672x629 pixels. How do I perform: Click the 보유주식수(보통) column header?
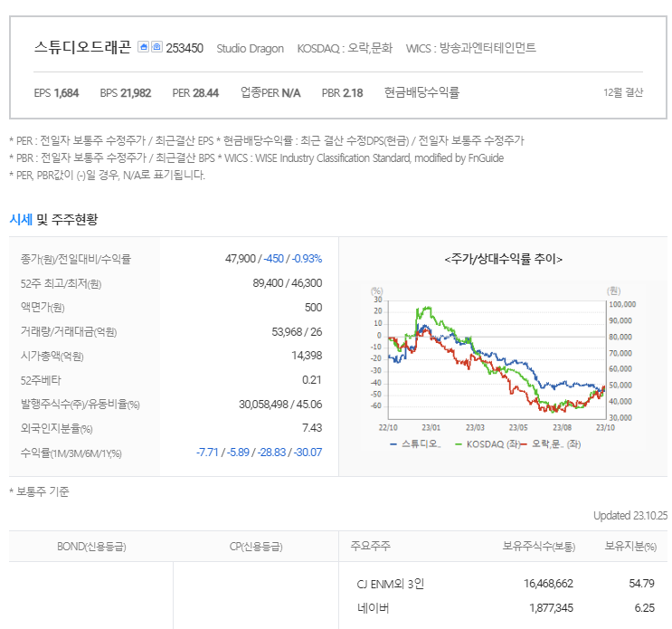pyautogui.click(x=539, y=547)
